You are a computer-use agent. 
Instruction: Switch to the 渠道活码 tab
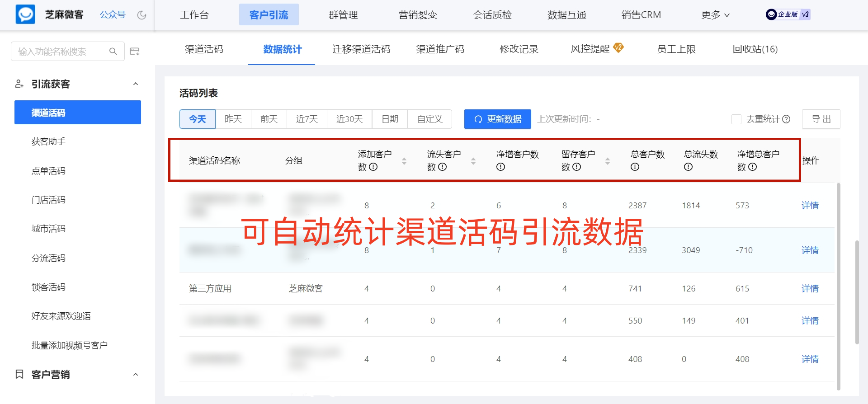204,49
